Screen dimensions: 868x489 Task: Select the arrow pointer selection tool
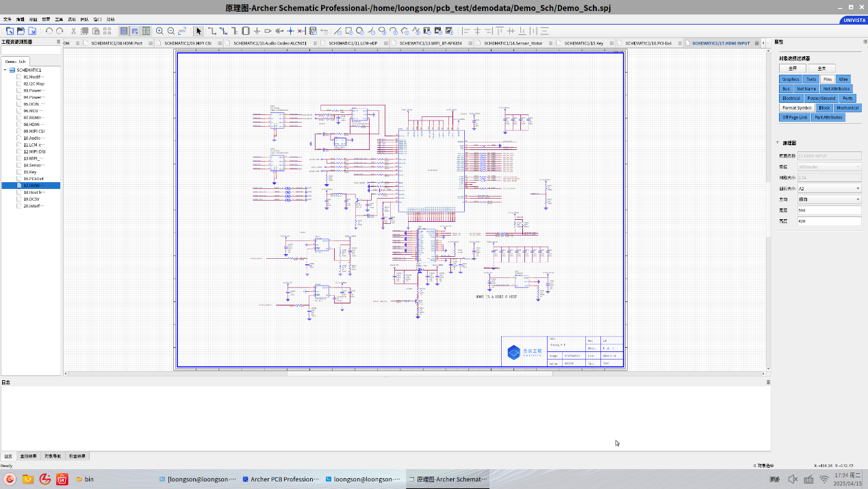[x=199, y=31]
